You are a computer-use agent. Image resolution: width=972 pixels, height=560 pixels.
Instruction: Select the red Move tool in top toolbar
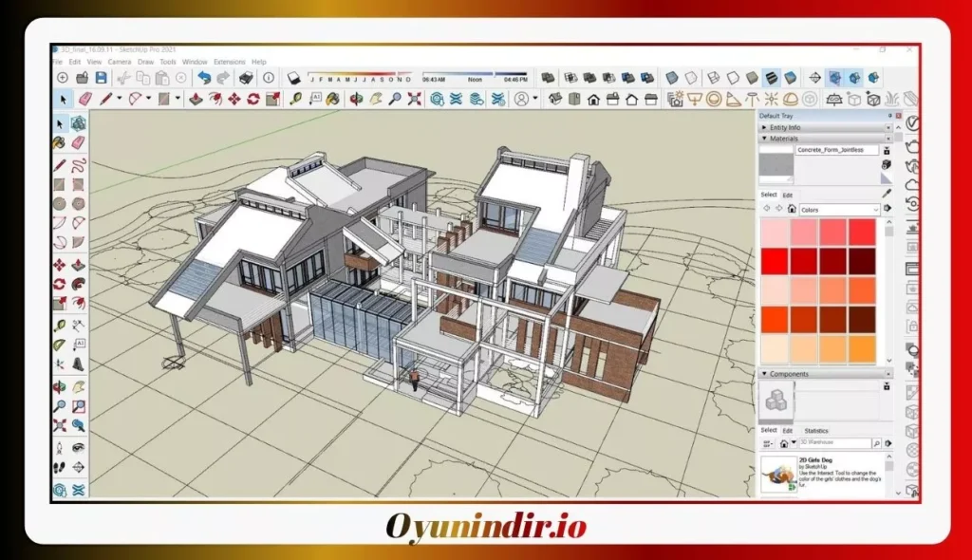tap(234, 100)
